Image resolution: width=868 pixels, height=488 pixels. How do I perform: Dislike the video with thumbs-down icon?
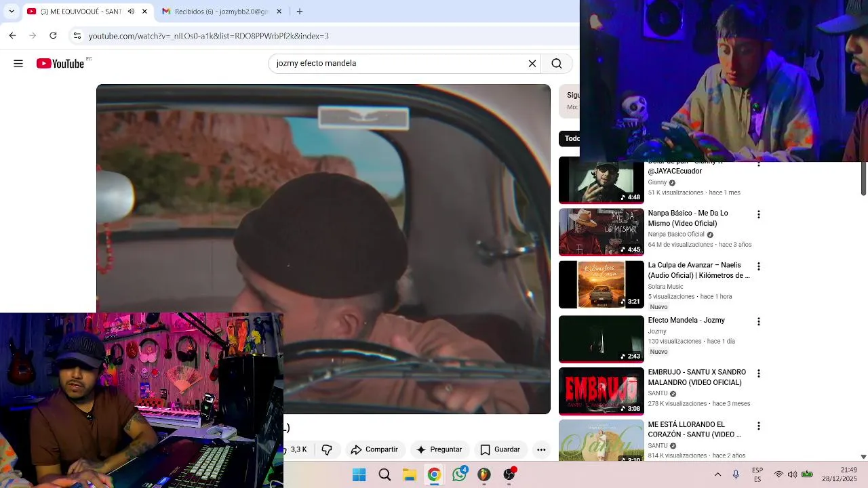pyautogui.click(x=327, y=449)
